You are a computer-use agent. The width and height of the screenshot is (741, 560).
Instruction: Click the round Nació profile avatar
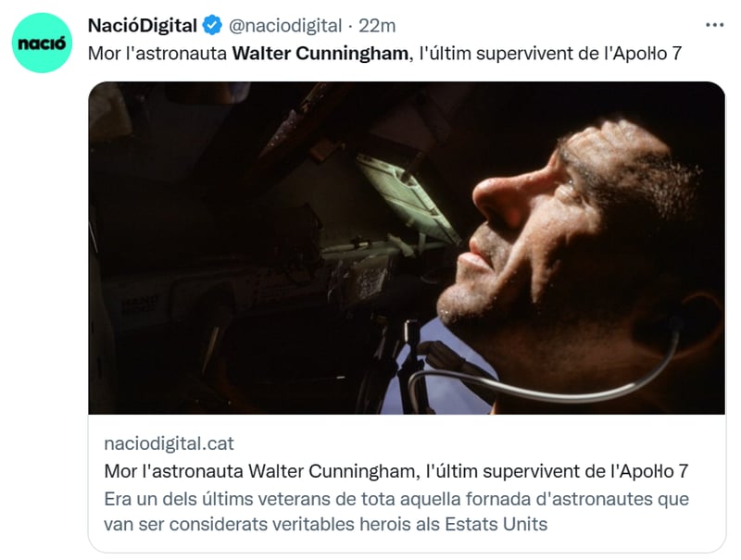pyautogui.click(x=42, y=43)
